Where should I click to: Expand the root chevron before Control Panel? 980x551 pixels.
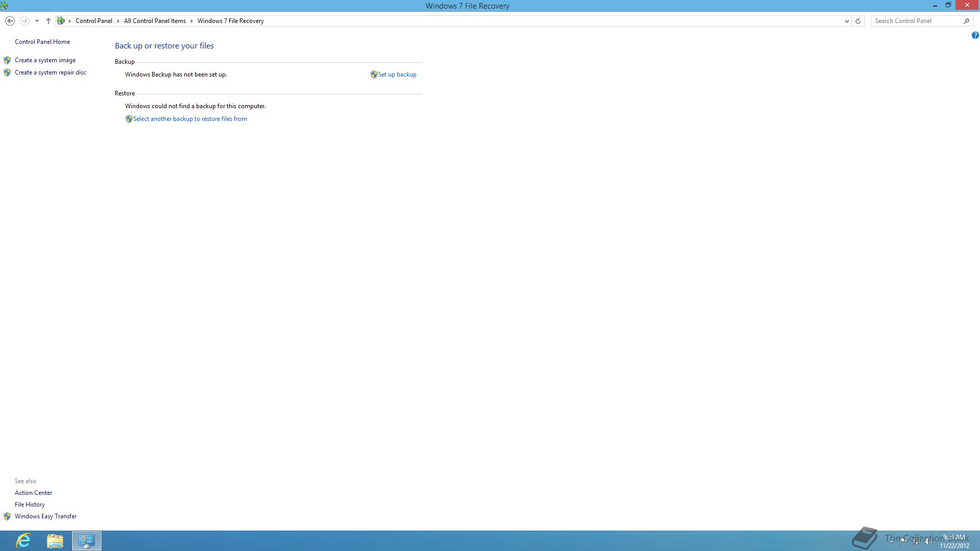(x=70, y=21)
